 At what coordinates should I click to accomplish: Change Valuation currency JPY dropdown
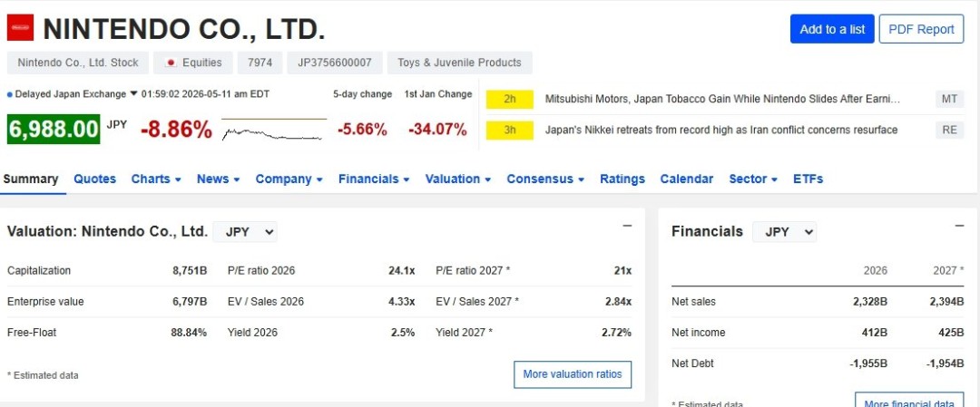[x=245, y=231]
